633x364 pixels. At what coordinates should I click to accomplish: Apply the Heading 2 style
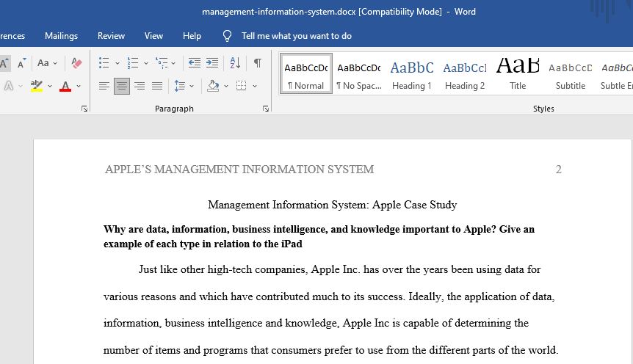[465, 74]
